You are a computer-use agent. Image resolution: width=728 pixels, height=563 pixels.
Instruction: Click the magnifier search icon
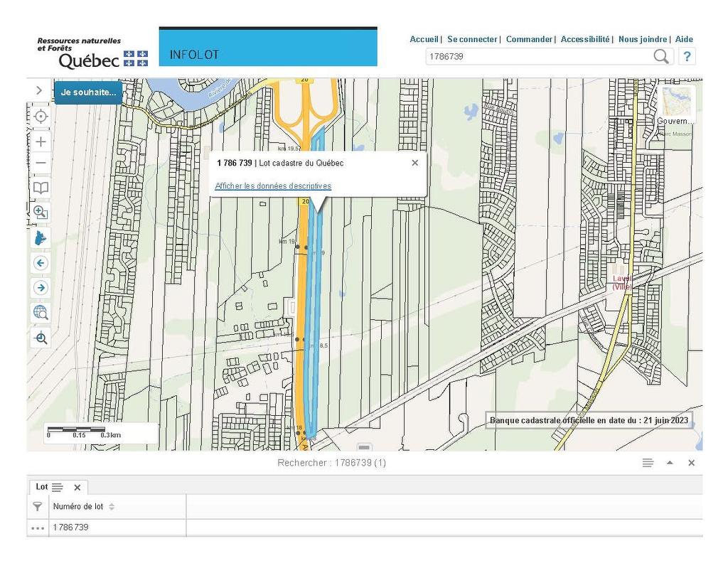click(660, 57)
